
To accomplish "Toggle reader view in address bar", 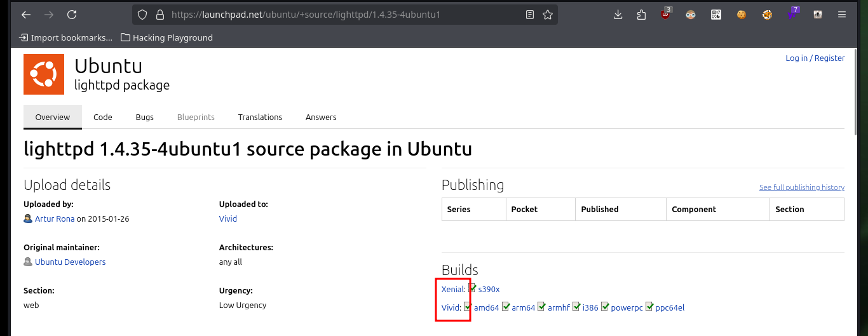I will 530,15.
